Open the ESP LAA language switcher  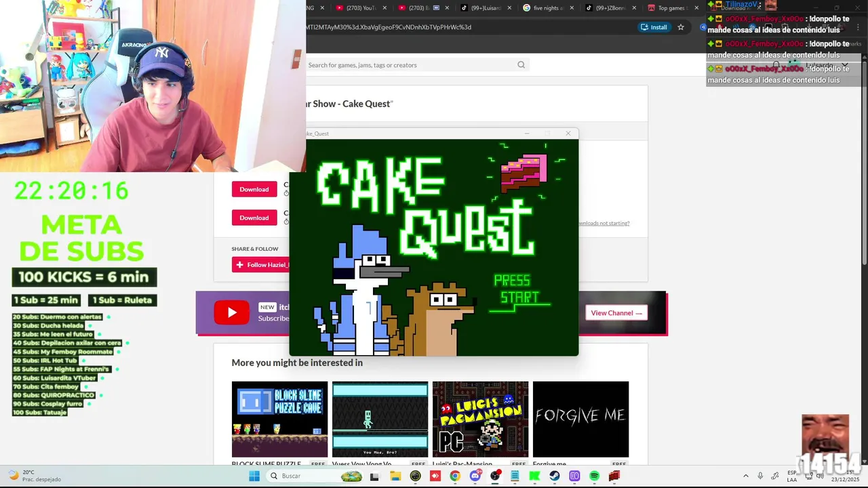792,476
